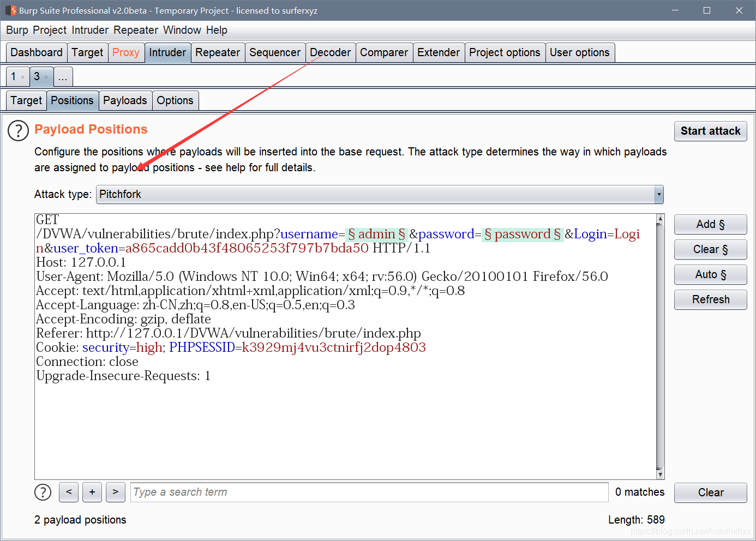Click the Referer header line

pyautogui.click(x=229, y=333)
